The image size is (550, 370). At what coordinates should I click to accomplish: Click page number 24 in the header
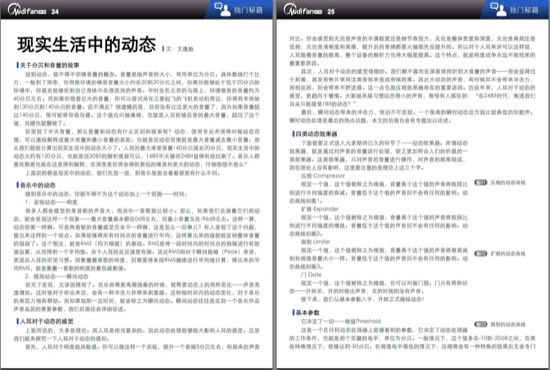pos(55,12)
